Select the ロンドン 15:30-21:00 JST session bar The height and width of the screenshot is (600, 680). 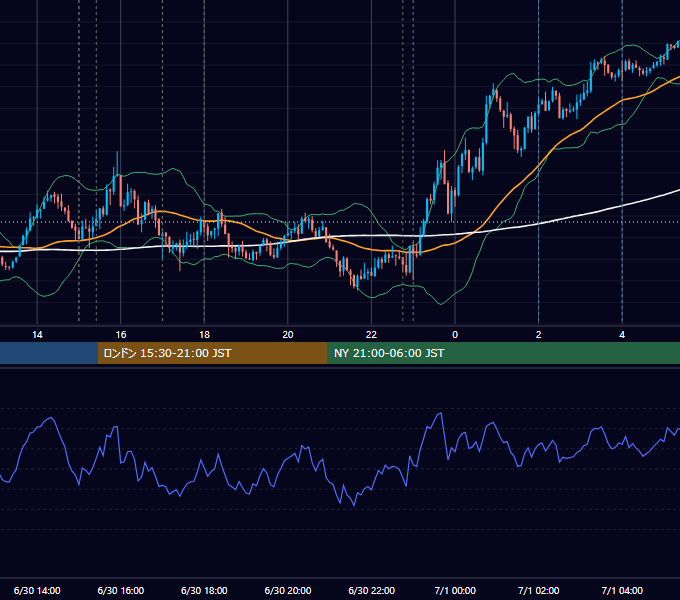pos(212,353)
